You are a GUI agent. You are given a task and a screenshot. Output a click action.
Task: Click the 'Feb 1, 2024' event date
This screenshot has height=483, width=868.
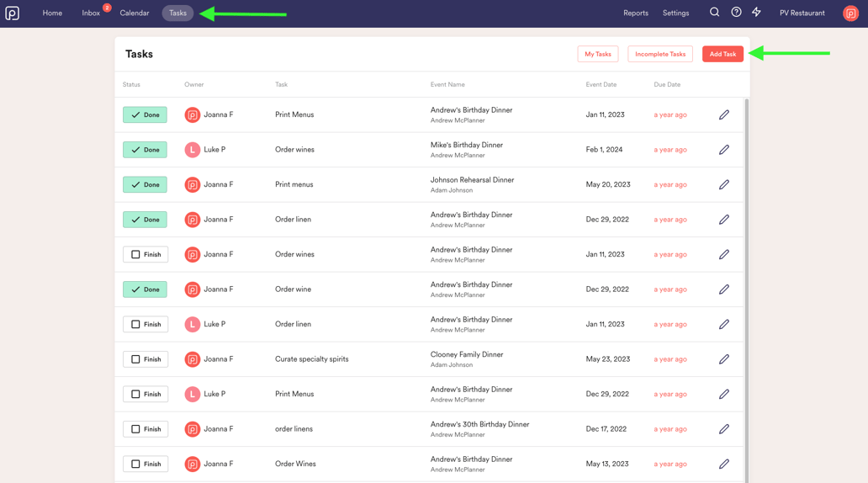(x=604, y=150)
